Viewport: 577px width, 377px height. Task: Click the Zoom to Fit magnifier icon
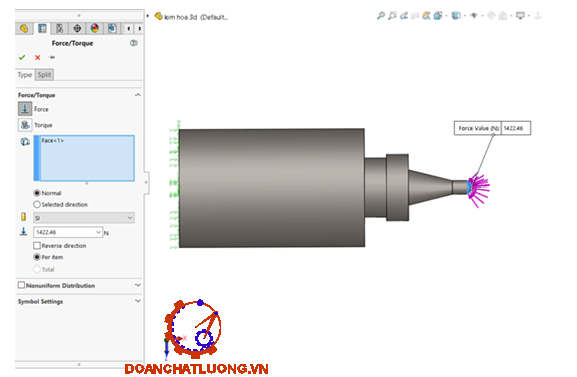pos(381,15)
